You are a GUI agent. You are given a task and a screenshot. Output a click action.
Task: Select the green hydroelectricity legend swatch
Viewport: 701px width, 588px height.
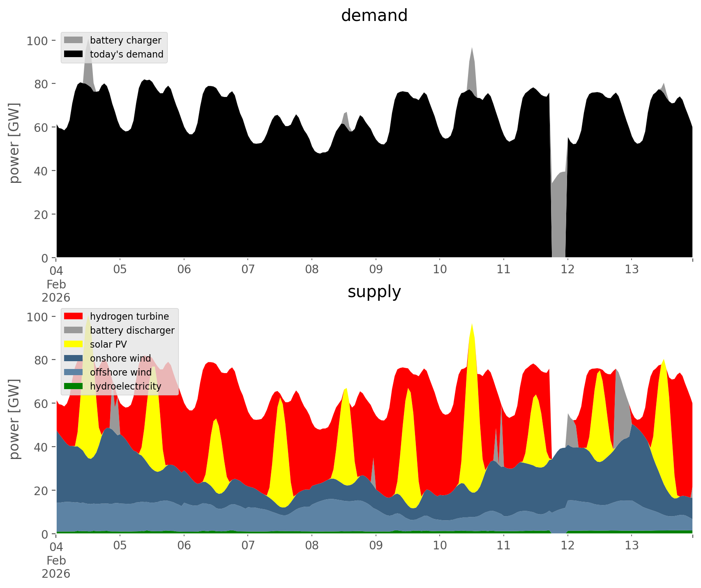coord(74,386)
